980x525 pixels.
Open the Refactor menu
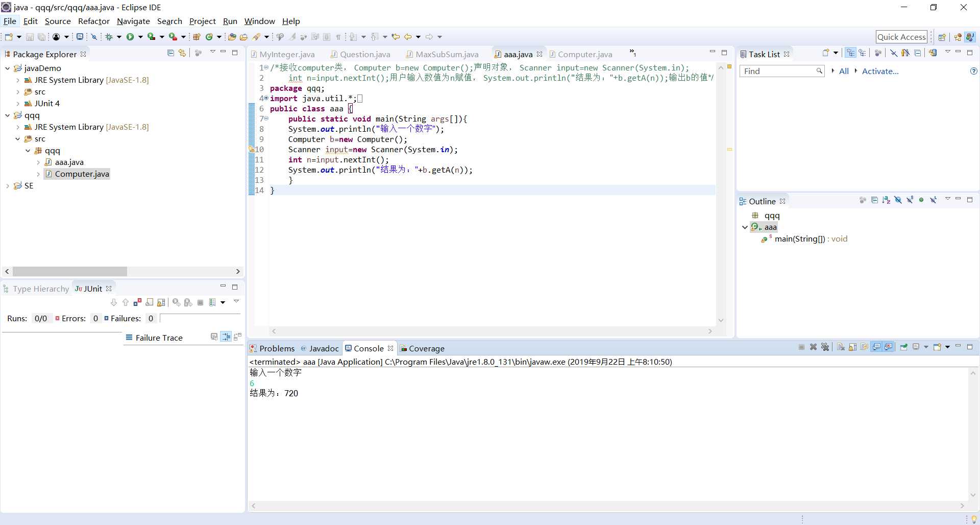click(93, 21)
